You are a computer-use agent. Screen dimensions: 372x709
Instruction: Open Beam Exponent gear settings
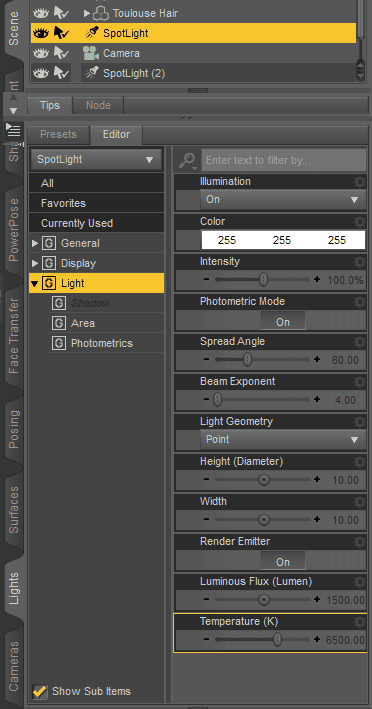[x=359, y=382]
